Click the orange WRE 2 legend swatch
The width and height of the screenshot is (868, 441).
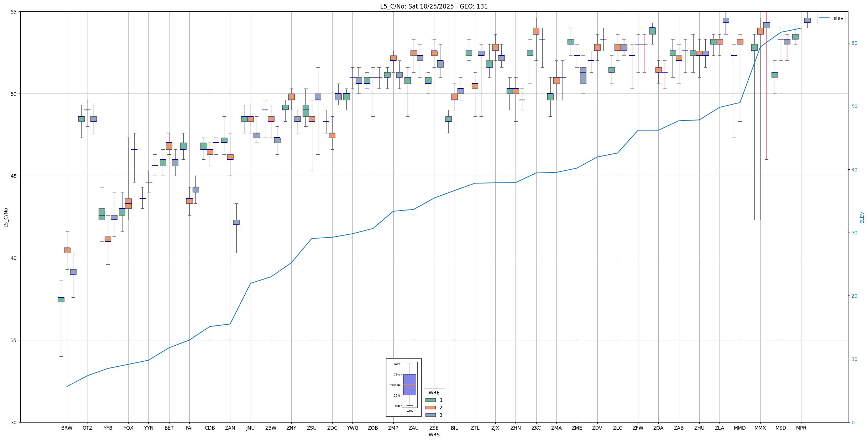pos(430,408)
